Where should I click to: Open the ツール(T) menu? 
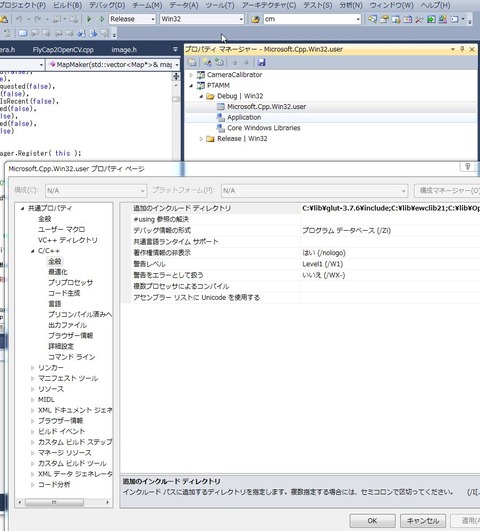click(220, 5)
